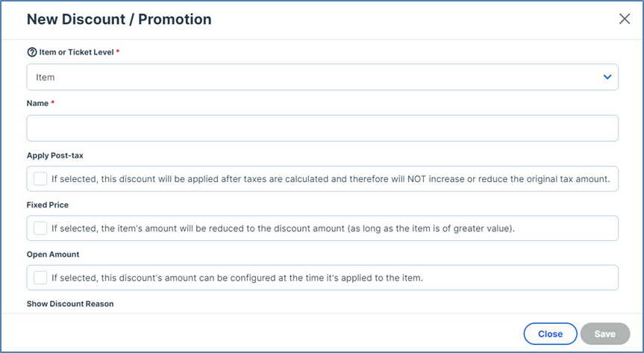
Task: Expand the dropdown using its blue chevron arrow
Action: point(607,77)
